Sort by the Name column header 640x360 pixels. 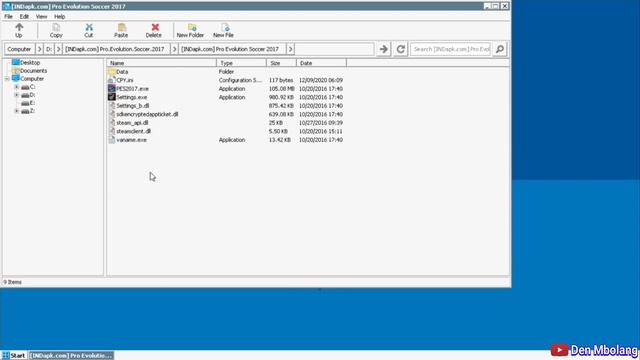pyautogui.click(x=162, y=63)
